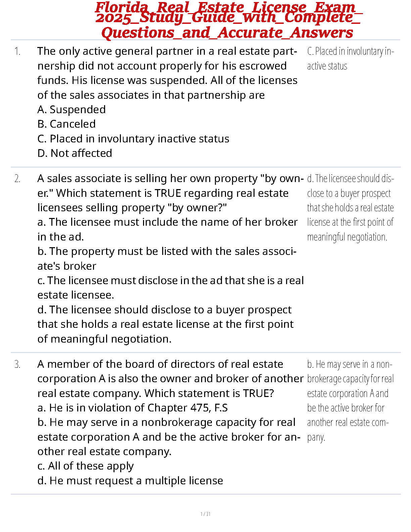
Task: Click the red study guide title heading
Action: tap(228, 20)
